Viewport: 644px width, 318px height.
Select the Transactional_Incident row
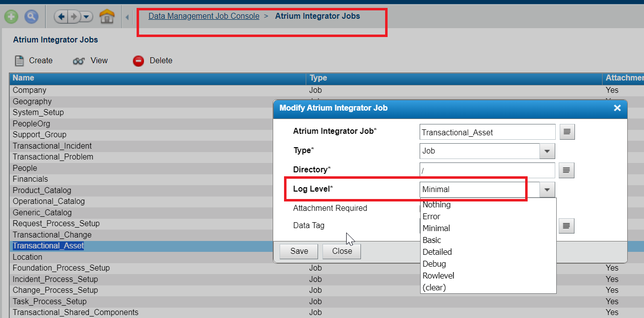click(142, 146)
